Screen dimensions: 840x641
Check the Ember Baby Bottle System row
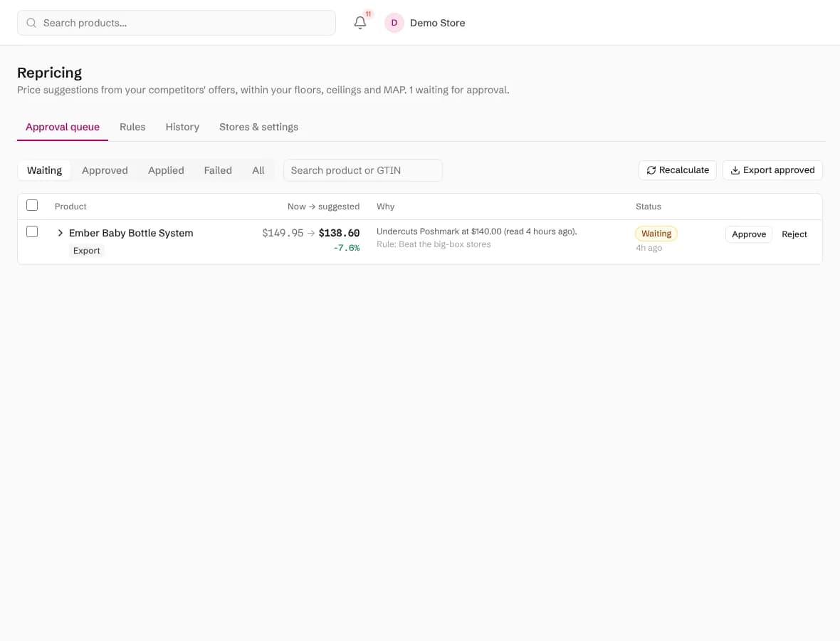coord(32,231)
